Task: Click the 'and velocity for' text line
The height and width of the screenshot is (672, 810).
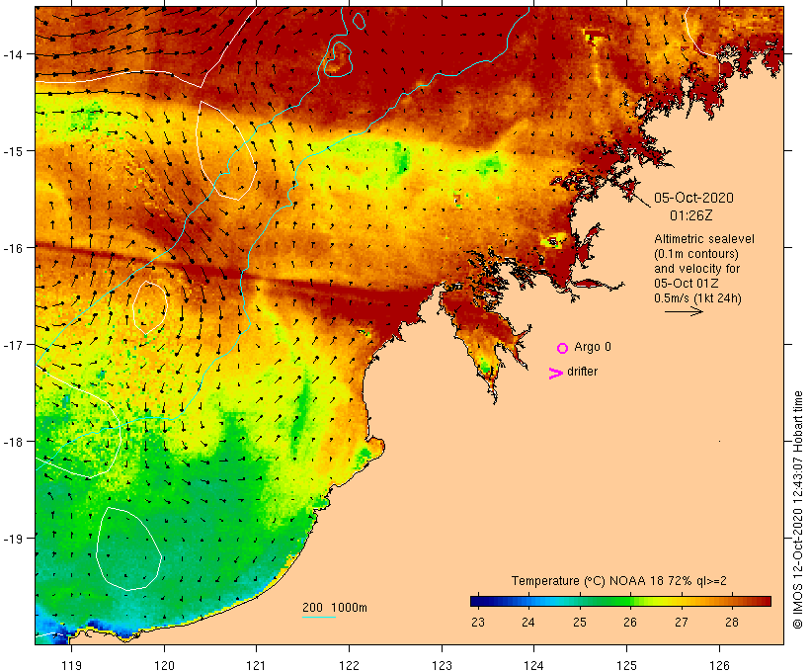Action: (x=696, y=268)
